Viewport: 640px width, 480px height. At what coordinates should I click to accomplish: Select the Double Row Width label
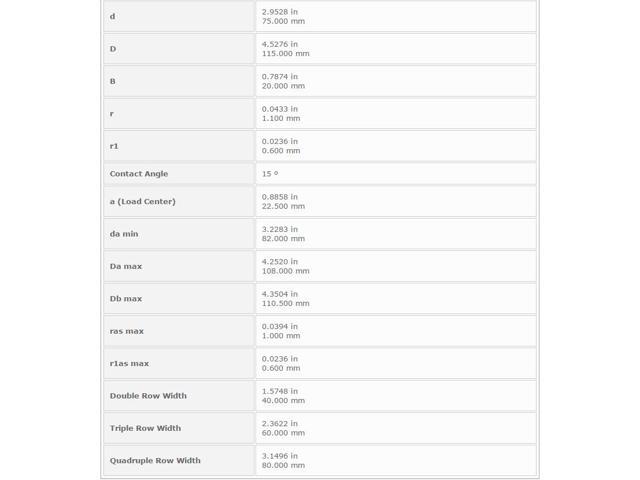(x=148, y=396)
